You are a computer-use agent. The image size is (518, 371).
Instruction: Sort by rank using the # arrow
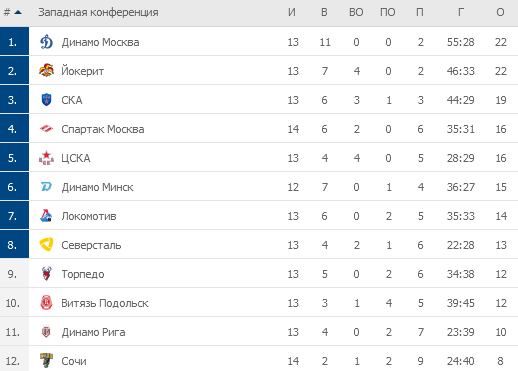pyautogui.click(x=13, y=12)
